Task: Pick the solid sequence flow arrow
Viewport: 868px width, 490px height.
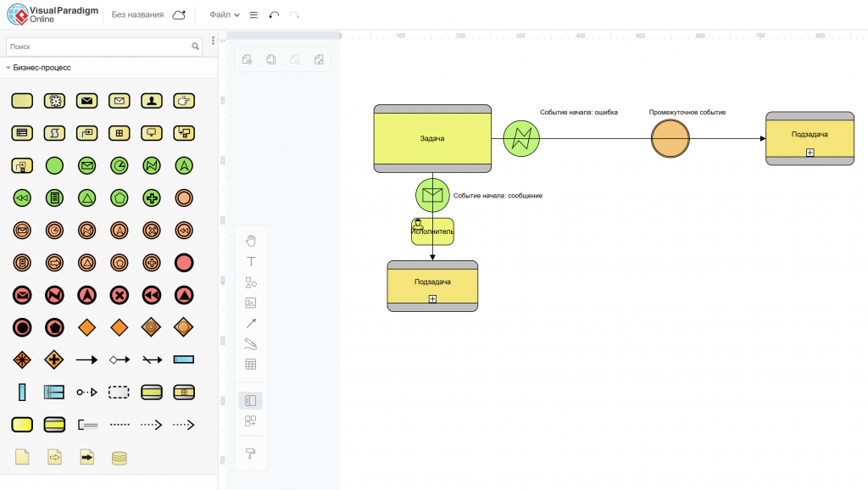Action: tap(87, 360)
